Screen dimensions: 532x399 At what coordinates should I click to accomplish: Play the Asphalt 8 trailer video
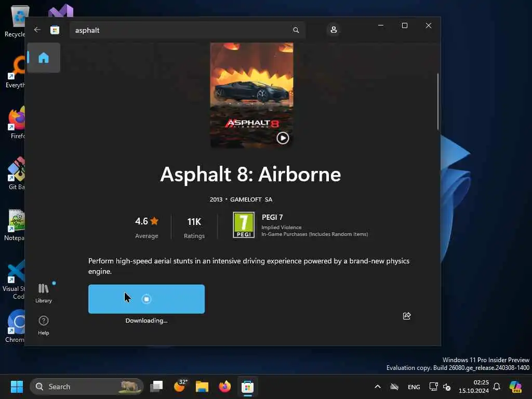[283, 138]
